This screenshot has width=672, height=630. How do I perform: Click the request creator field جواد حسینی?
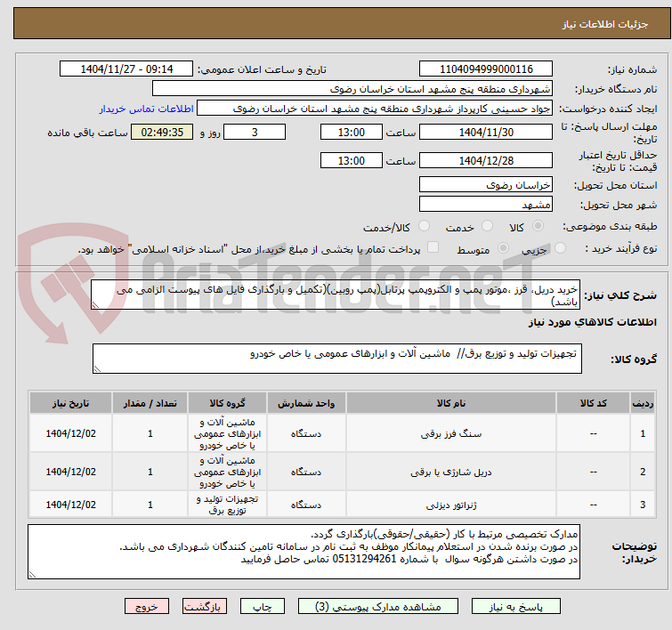click(375, 109)
